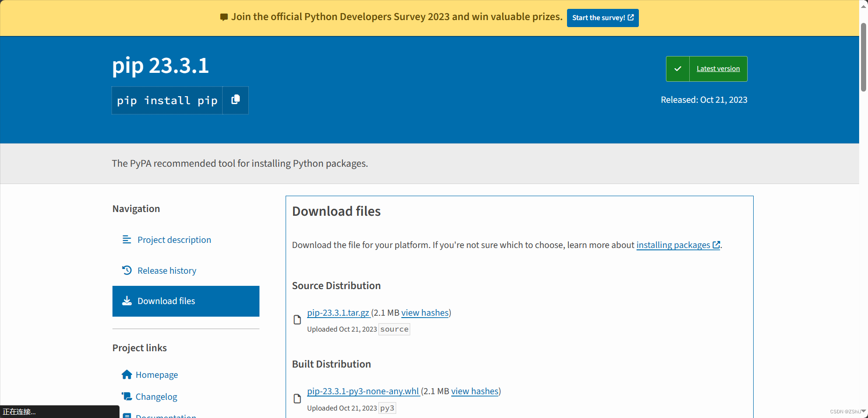Click the PyPA recommended tool summary text
Viewport: 868px width, 418px height.
[240, 163]
